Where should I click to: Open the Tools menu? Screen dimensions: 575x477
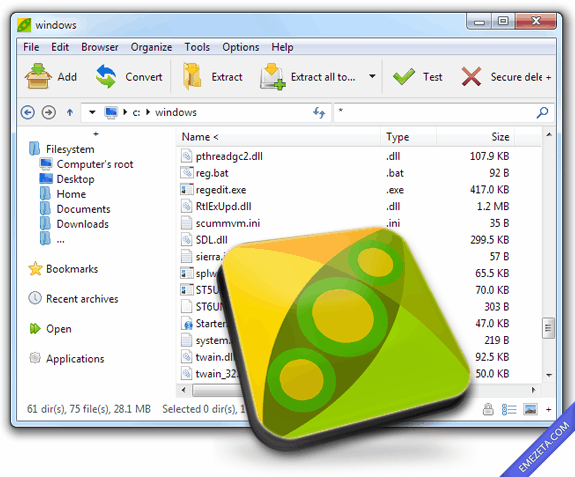197,47
